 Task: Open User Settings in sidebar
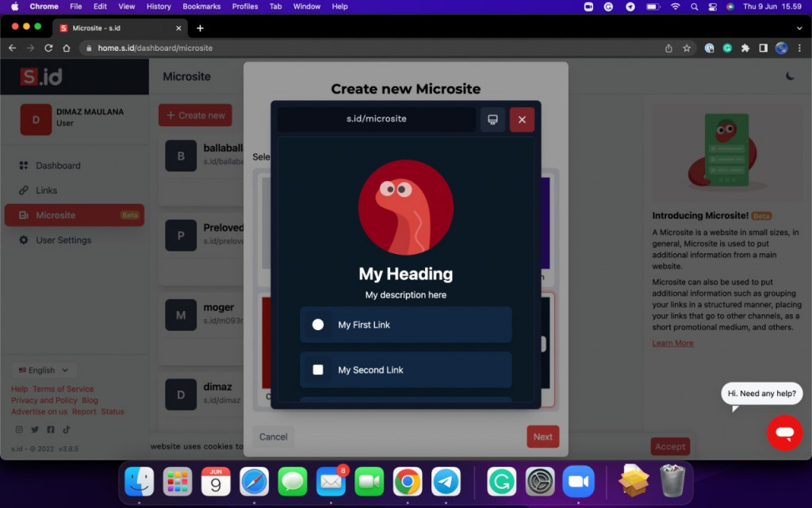(63, 240)
